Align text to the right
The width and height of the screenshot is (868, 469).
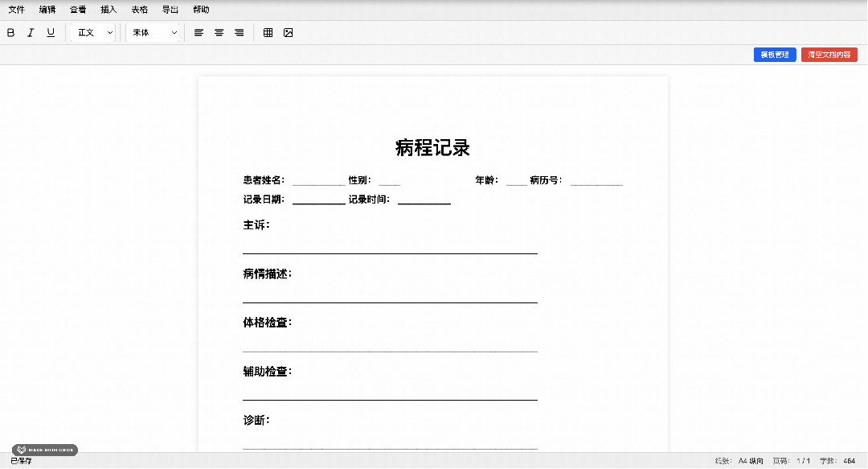click(240, 33)
